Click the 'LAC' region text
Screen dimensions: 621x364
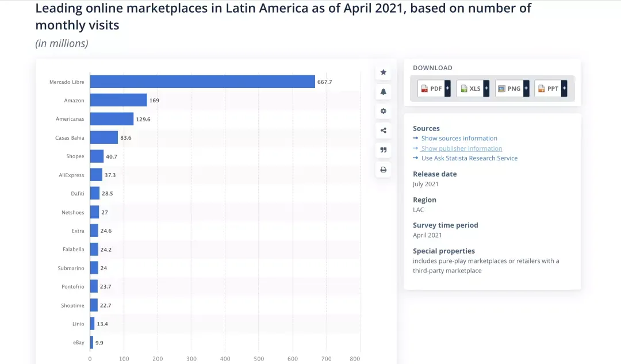point(418,210)
